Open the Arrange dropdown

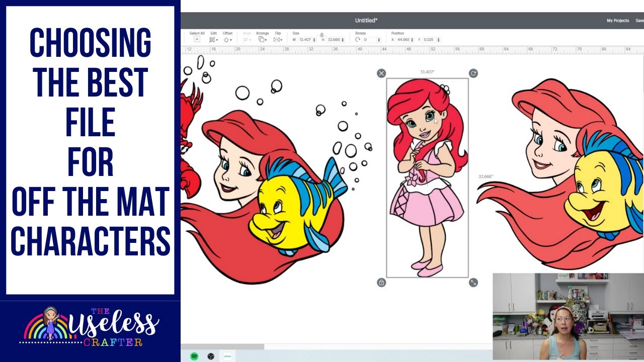(262, 37)
